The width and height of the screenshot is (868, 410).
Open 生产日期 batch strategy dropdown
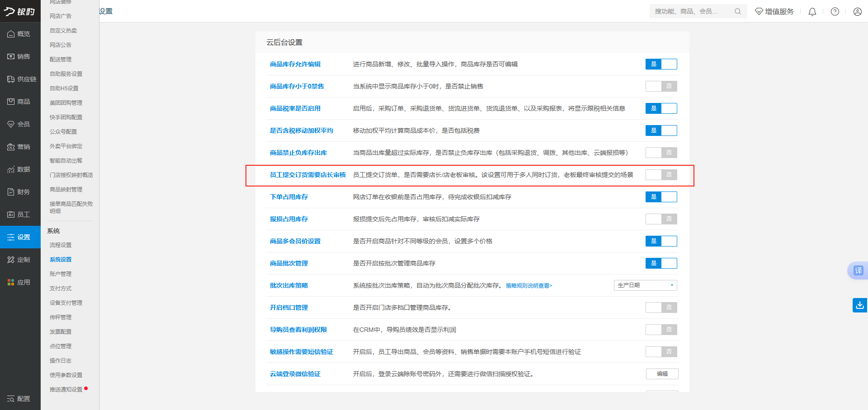click(645, 285)
